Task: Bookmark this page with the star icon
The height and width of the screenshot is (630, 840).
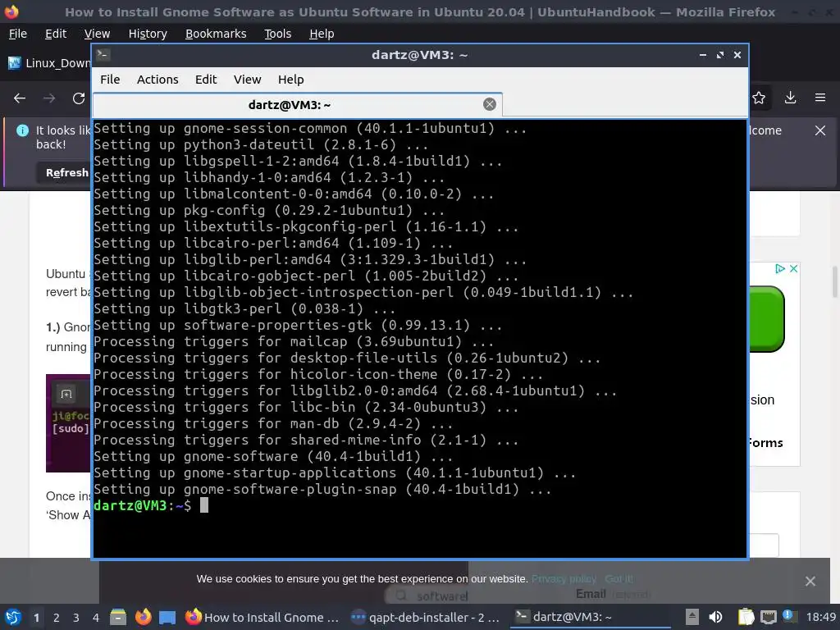Action: pos(759,98)
